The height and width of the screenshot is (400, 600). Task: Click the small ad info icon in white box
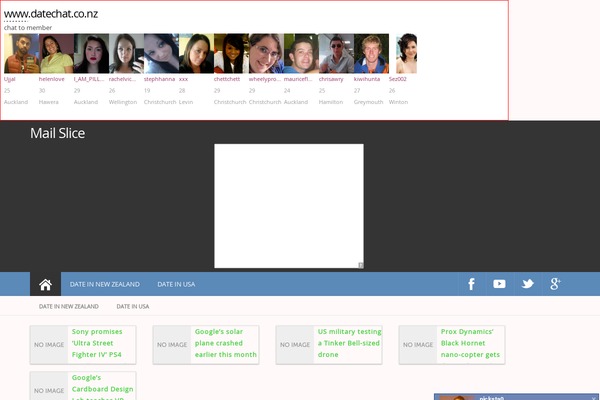point(360,265)
